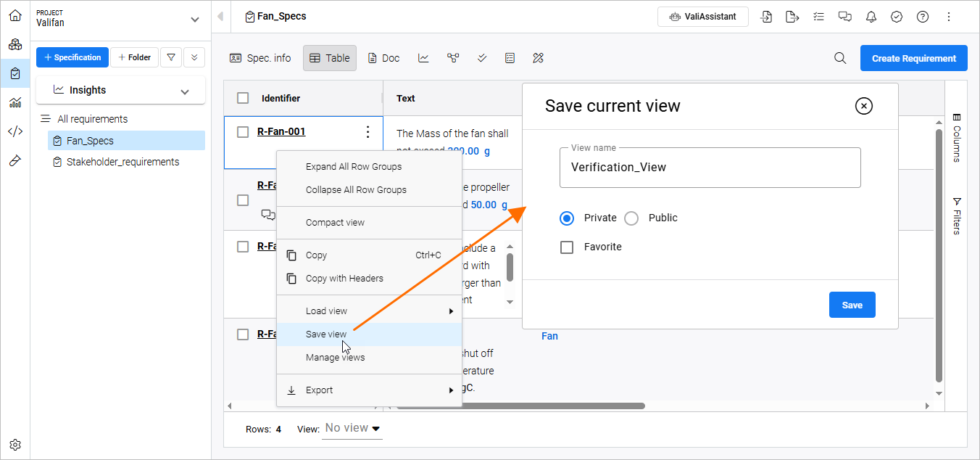This screenshot has height=460, width=980.
Task: Open the Valifan project dropdown
Action: pyautogui.click(x=194, y=20)
